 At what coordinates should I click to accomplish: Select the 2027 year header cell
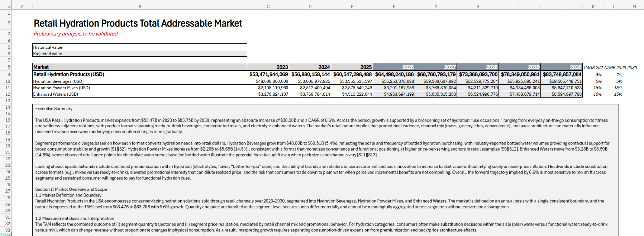click(436, 67)
